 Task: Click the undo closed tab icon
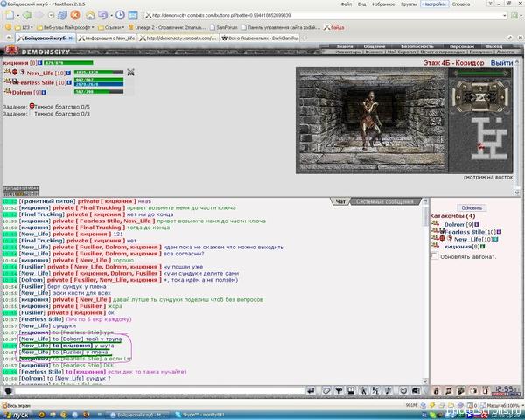102,15
